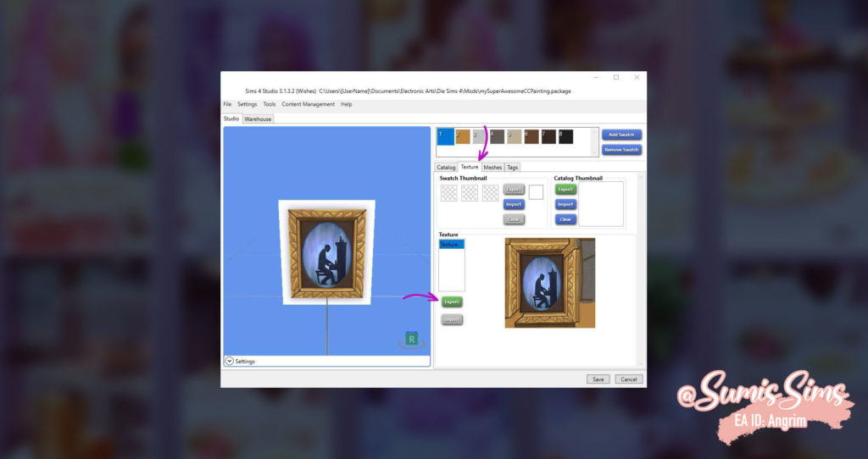Open the Help menu

[347, 104]
